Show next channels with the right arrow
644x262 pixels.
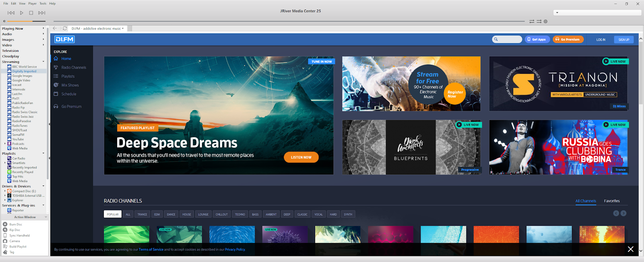[623, 213]
